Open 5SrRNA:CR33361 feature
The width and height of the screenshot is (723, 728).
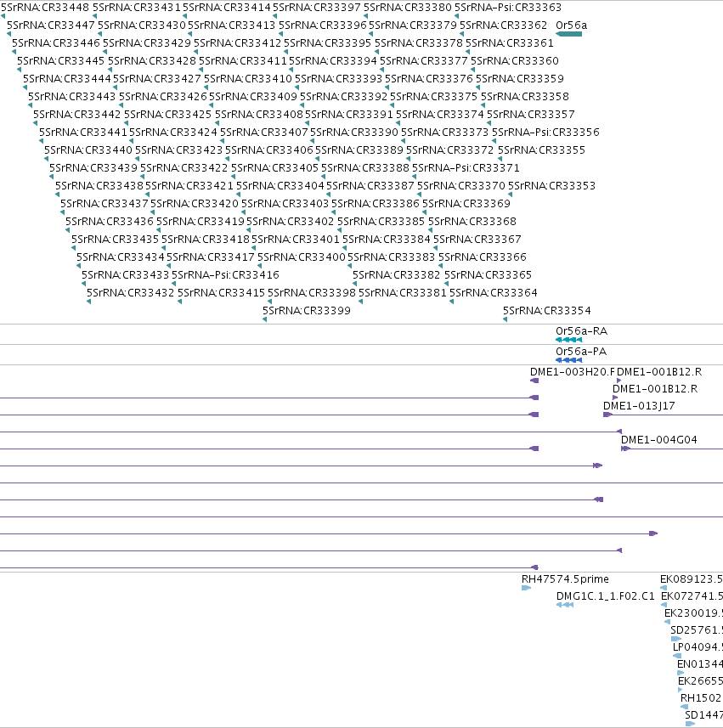pyautogui.click(x=510, y=43)
